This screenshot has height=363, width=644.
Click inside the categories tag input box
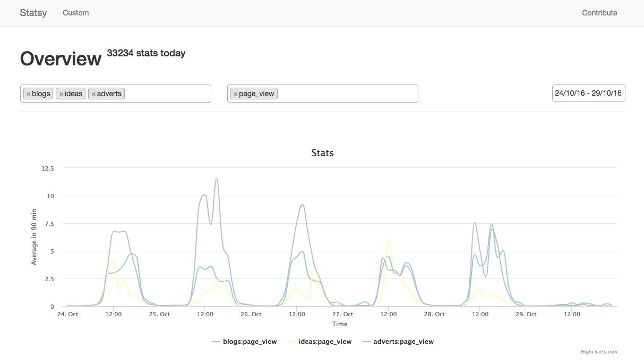click(x=167, y=94)
